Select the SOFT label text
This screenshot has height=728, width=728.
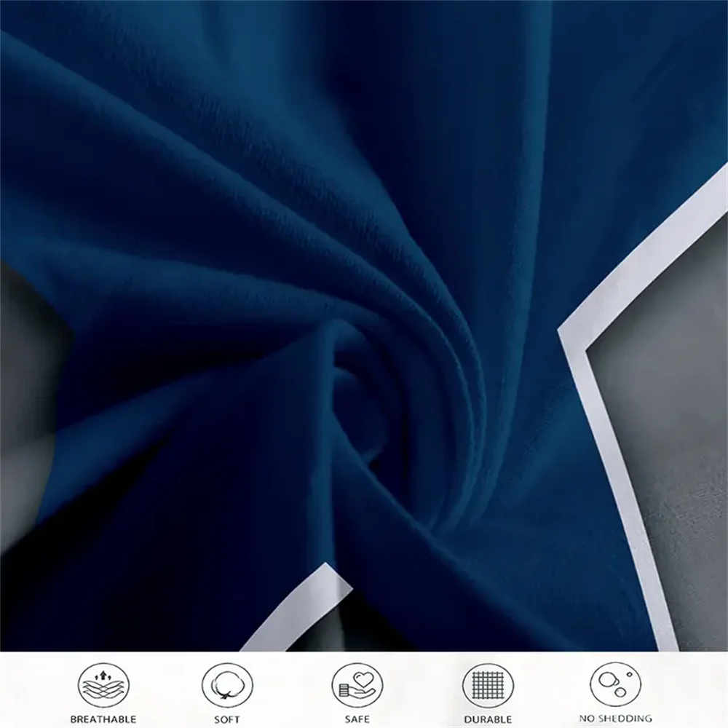click(227, 720)
